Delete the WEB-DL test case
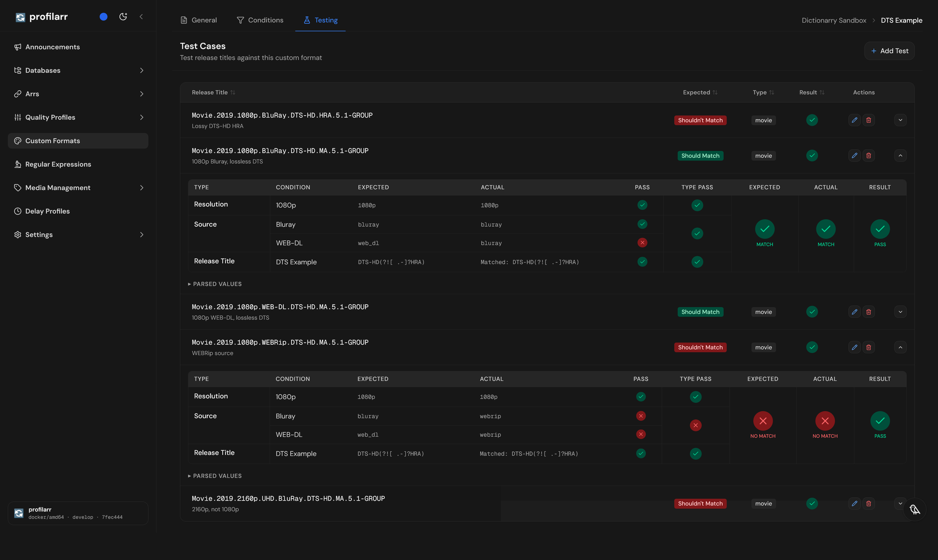Screen dimensions: 938x560 pos(869,312)
